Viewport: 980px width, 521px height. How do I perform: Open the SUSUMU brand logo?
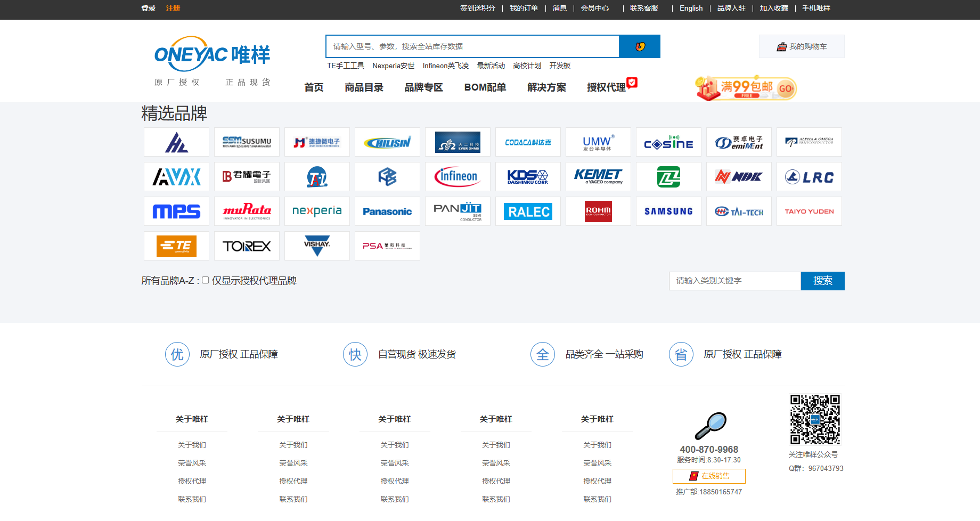247,142
